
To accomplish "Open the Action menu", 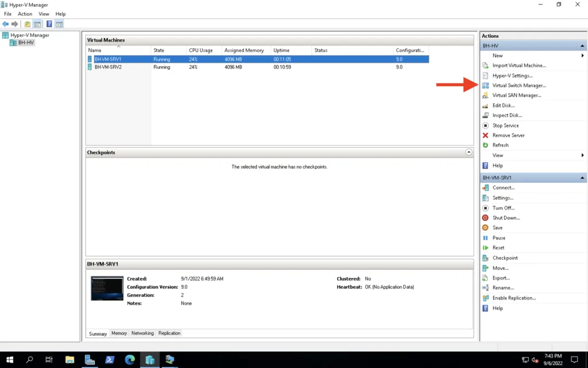I will pyautogui.click(x=25, y=14).
